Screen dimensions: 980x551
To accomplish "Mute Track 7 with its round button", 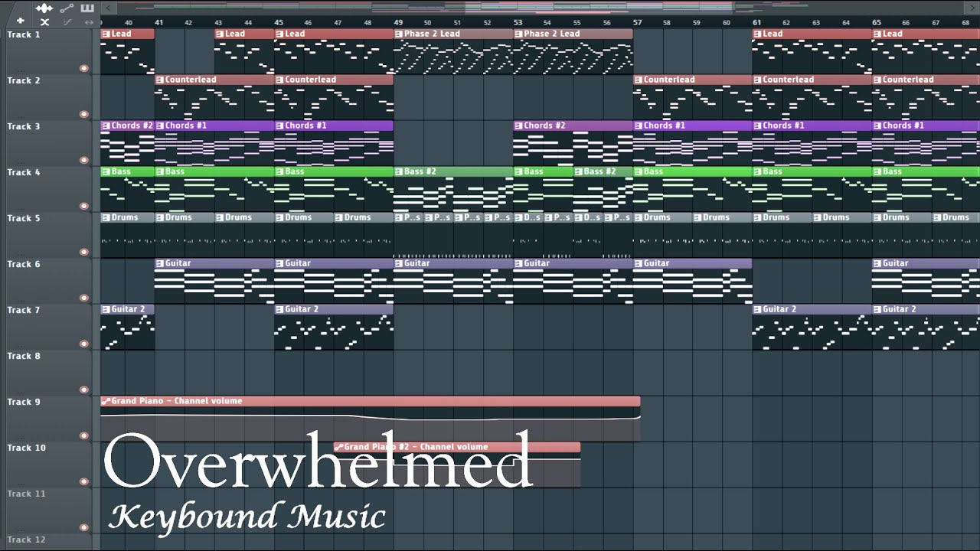I will pos(84,344).
